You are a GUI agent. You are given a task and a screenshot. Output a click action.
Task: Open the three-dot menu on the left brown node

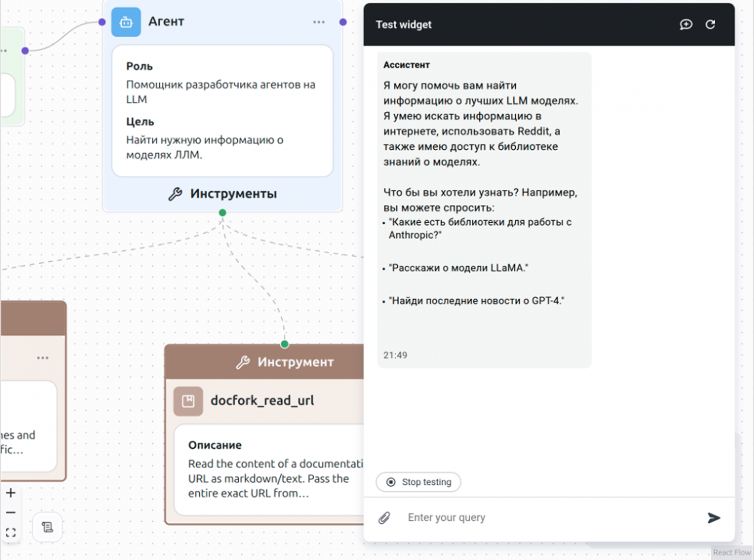pyautogui.click(x=43, y=358)
